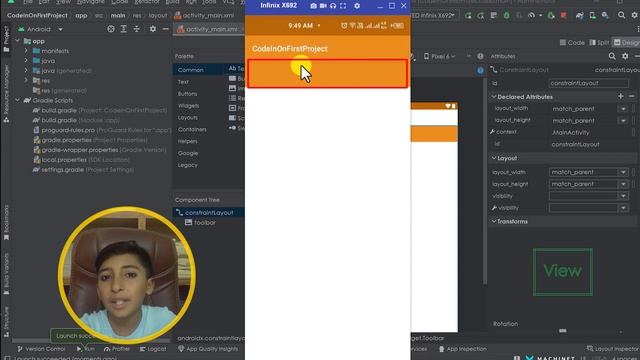Stop the running app with the red Stop icon
The width and height of the screenshot is (640, 360).
coord(564,16)
